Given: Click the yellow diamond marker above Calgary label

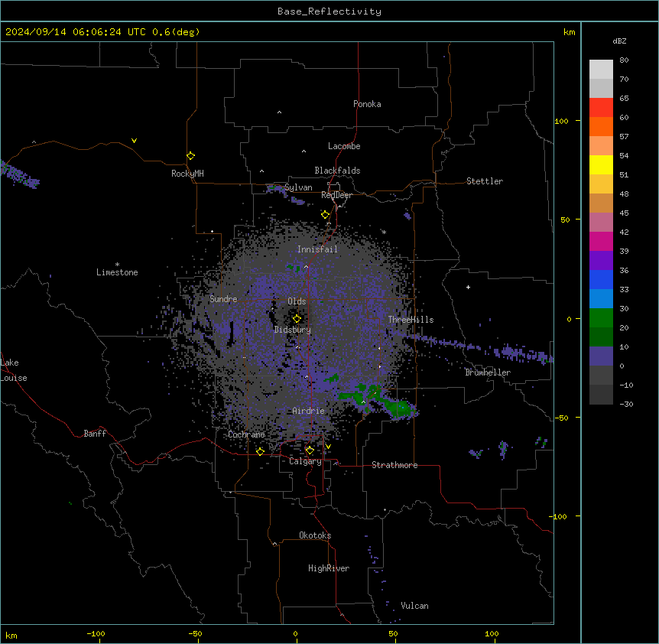Looking at the screenshot, I should [310, 450].
